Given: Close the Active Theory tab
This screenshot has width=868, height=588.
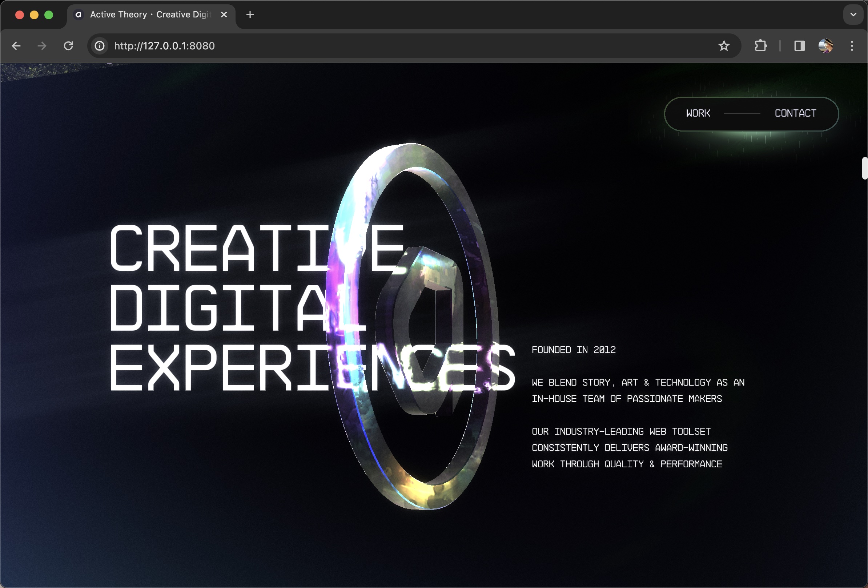Looking at the screenshot, I should [x=224, y=15].
